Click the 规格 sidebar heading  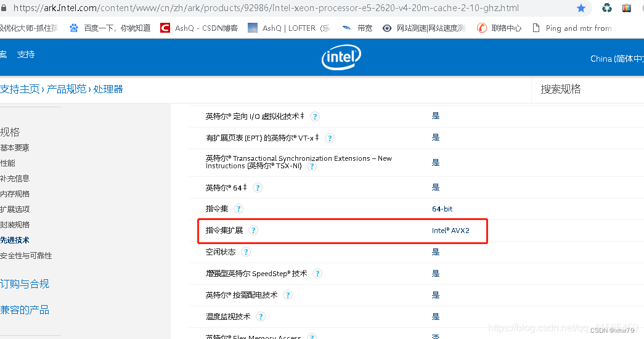[x=10, y=132]
